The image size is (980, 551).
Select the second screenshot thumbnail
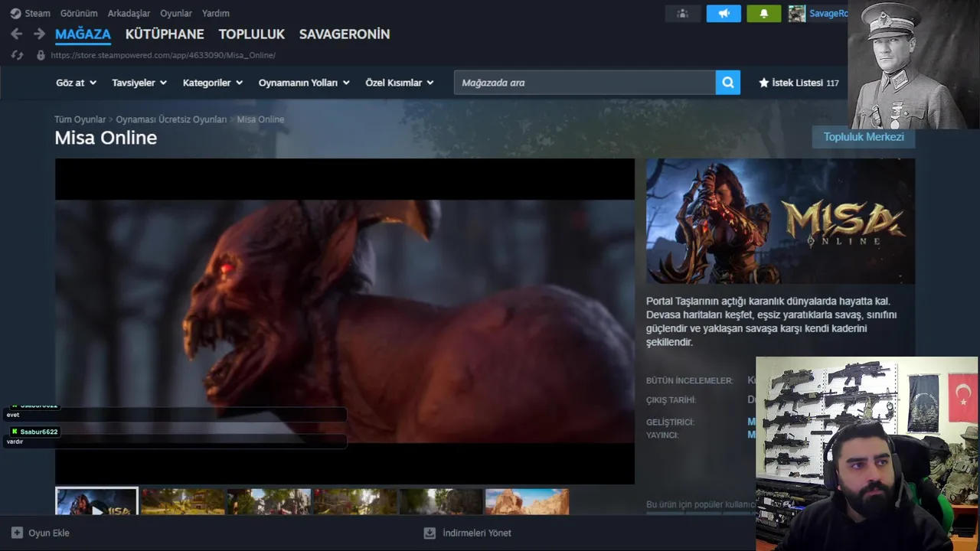183,501
